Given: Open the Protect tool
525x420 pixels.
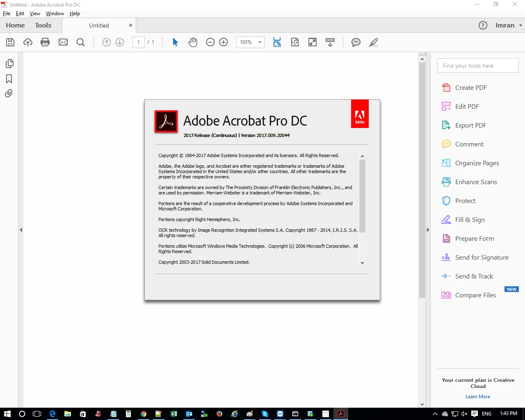Looking at the screenshot, I should click(x=459, y=201).
